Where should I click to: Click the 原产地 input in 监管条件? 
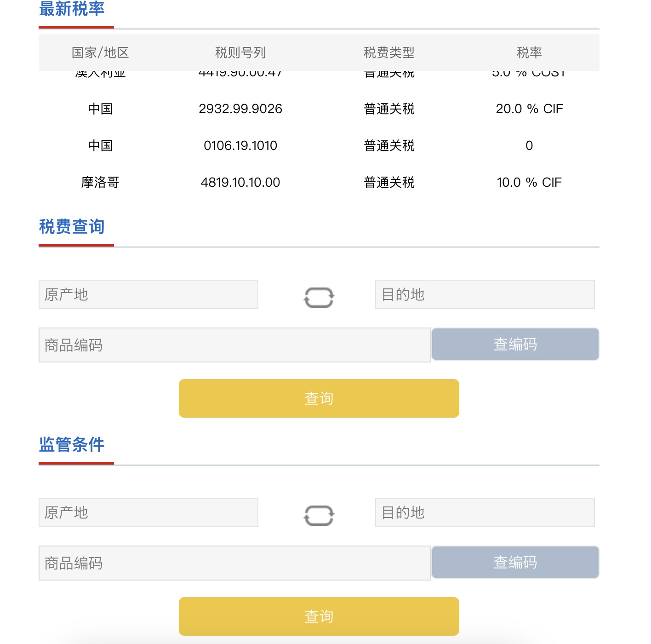[x=148, y=512]
